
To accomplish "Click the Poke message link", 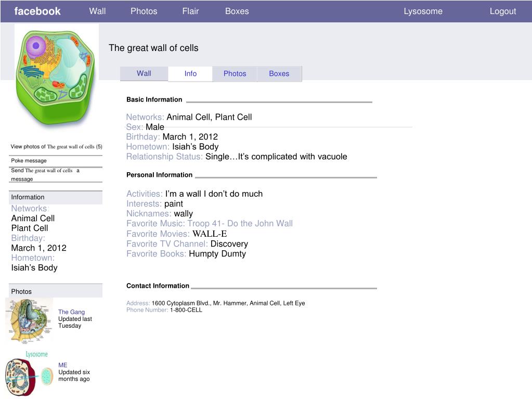I will 29,160.
